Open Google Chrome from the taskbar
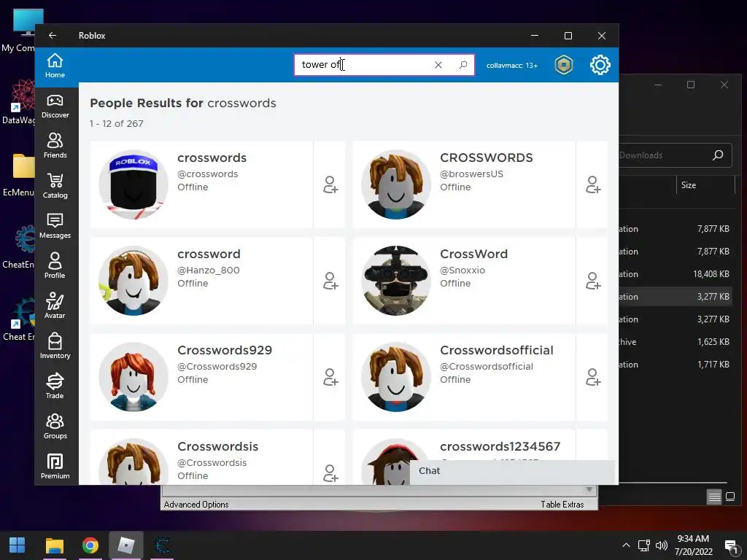 coord(90,545)
